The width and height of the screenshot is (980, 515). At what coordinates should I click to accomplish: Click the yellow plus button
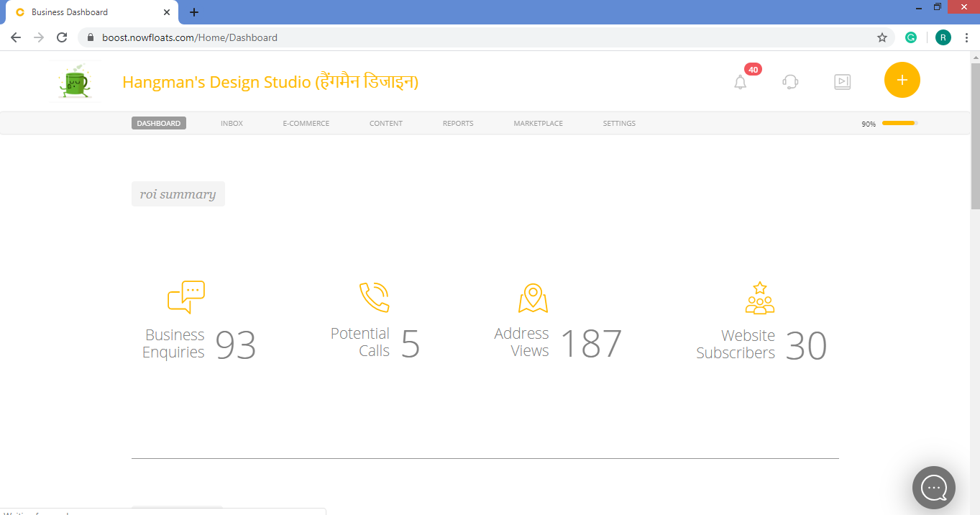click(x=902, y=80)
